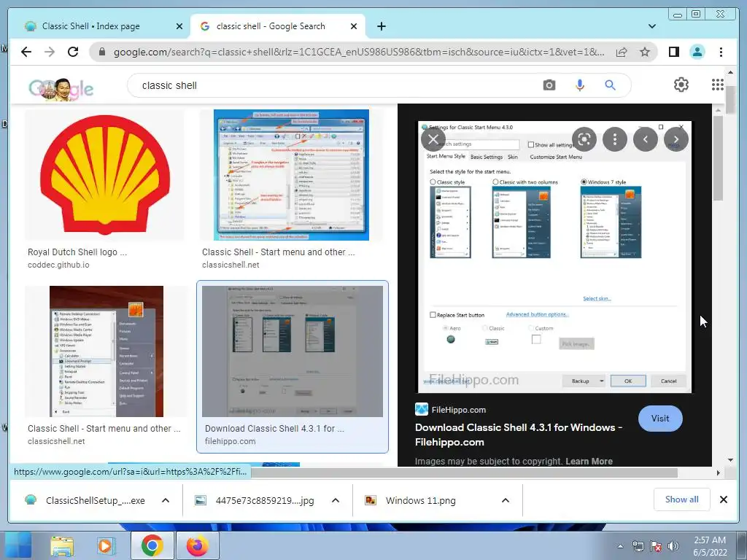Click coddec.github.io source text

pyautogui.click(x=58, y=265)
